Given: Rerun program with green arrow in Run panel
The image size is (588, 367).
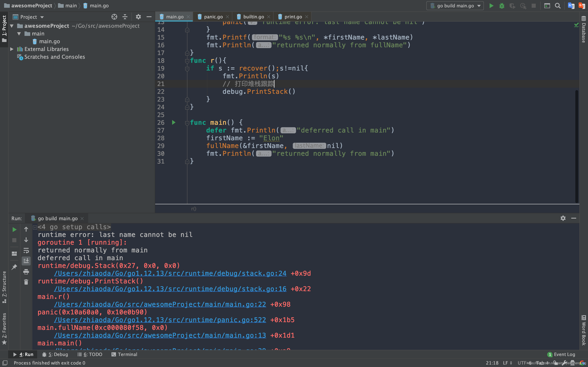Looking at the screenshot, I should [x=14, y=229].
